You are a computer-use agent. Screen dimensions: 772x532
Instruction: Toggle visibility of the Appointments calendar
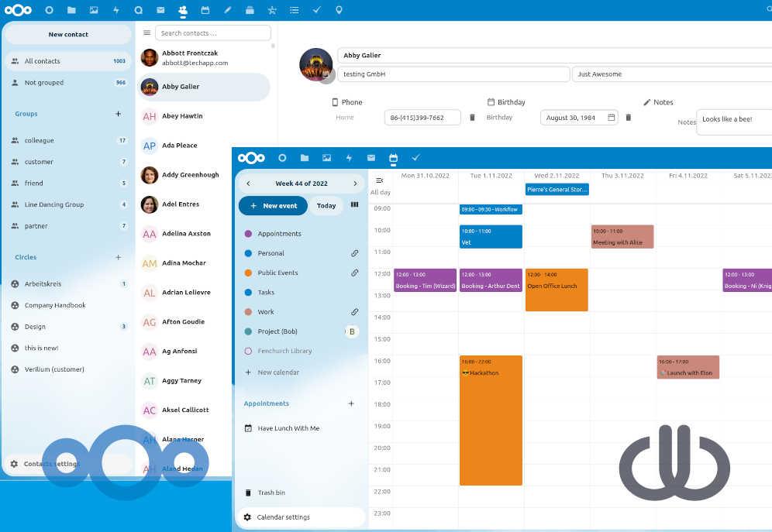tap(248, 234)
